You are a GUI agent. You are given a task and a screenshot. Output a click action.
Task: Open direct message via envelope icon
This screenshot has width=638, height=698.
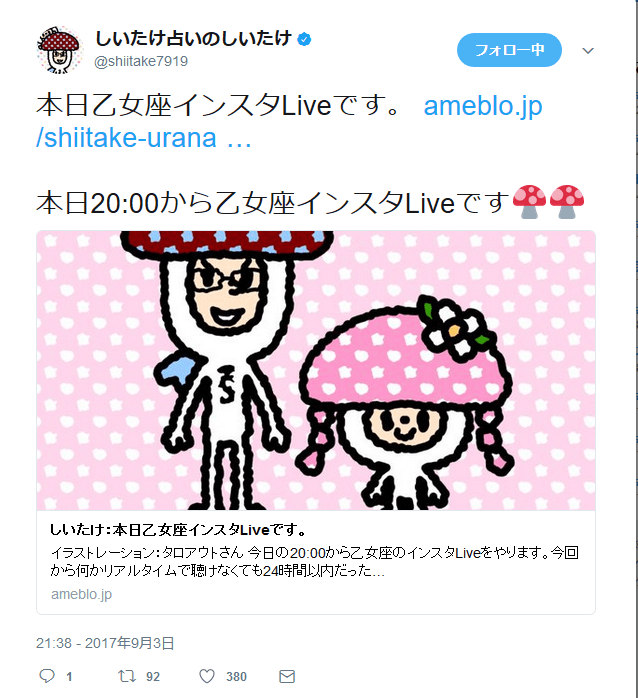point(287,677)
